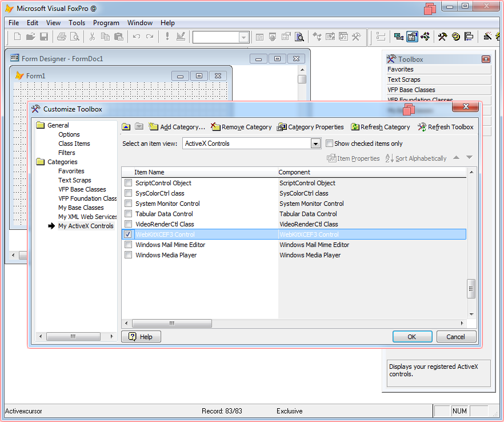The height and width of the screenshot is (422, 504).
Task: Click the item list horizontal scrollbar thumb
Action: point(172,323)
